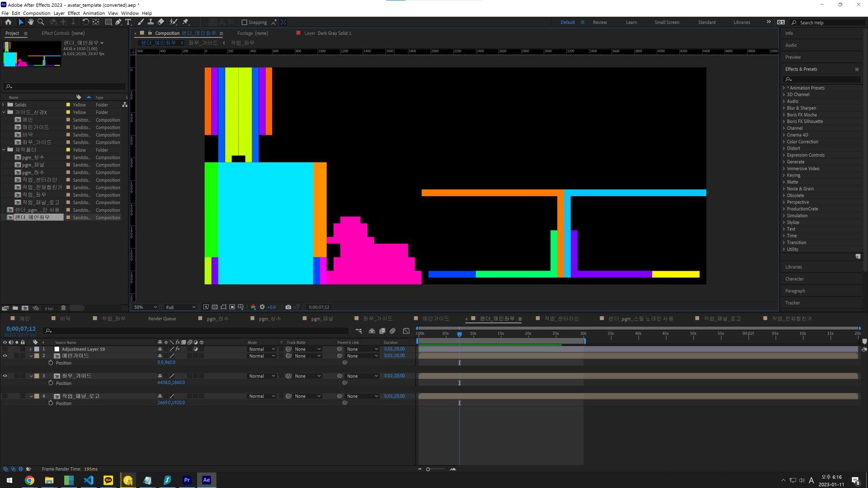This screenshot has width=868, height=488.
Task: Open the 50% magnification dropdown
Action: pos(146,307)
